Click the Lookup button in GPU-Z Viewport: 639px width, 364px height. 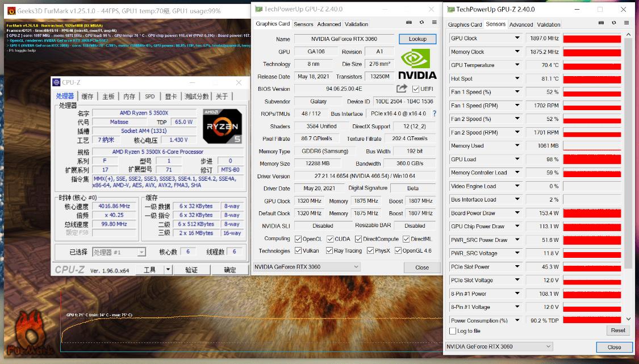(x=417, y=39)
